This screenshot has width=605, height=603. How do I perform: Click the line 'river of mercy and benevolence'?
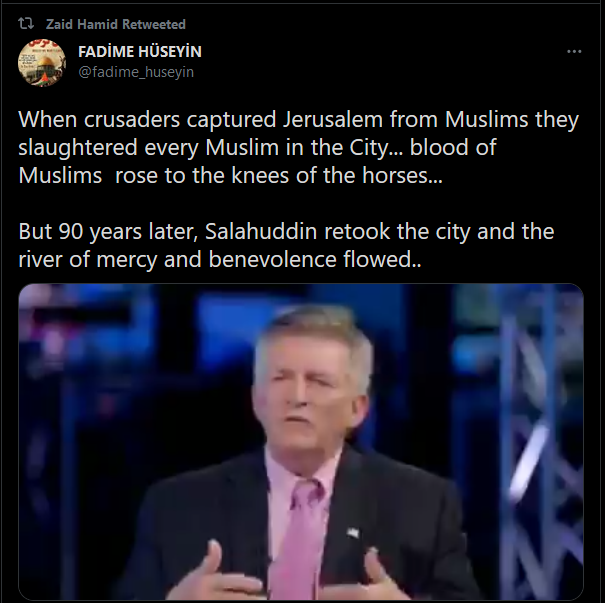178,259
